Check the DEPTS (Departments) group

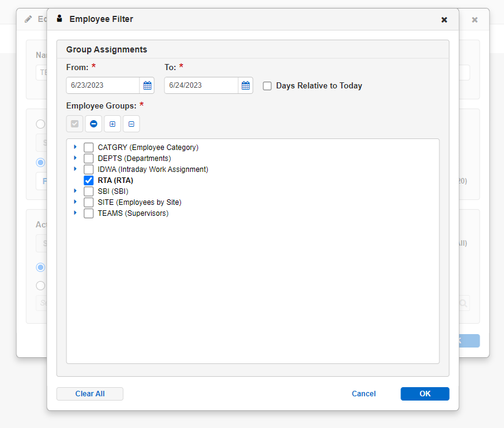88,159
